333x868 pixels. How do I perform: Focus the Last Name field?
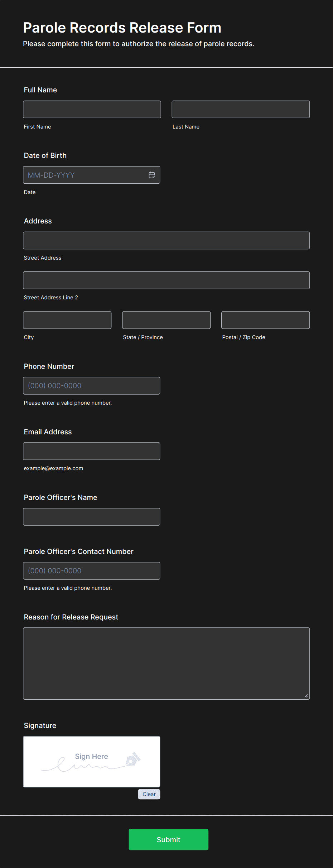tap(241, 109)
